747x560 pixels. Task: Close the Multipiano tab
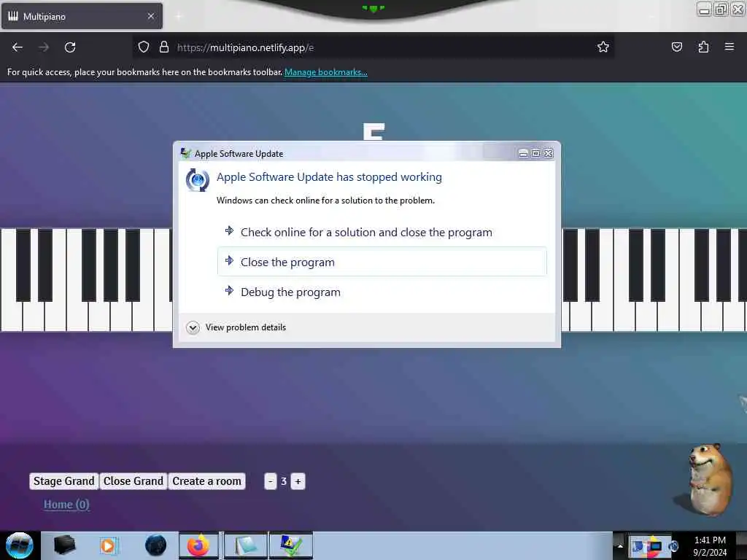(151, 16)
